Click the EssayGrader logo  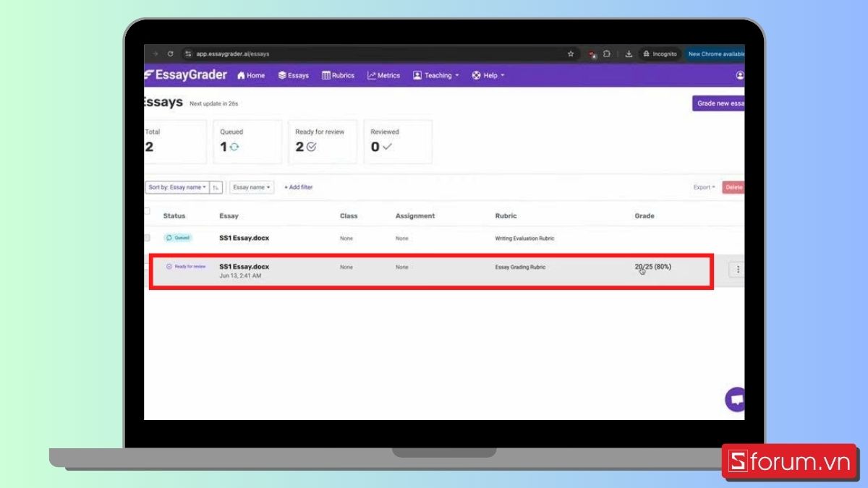click(186, 75)
